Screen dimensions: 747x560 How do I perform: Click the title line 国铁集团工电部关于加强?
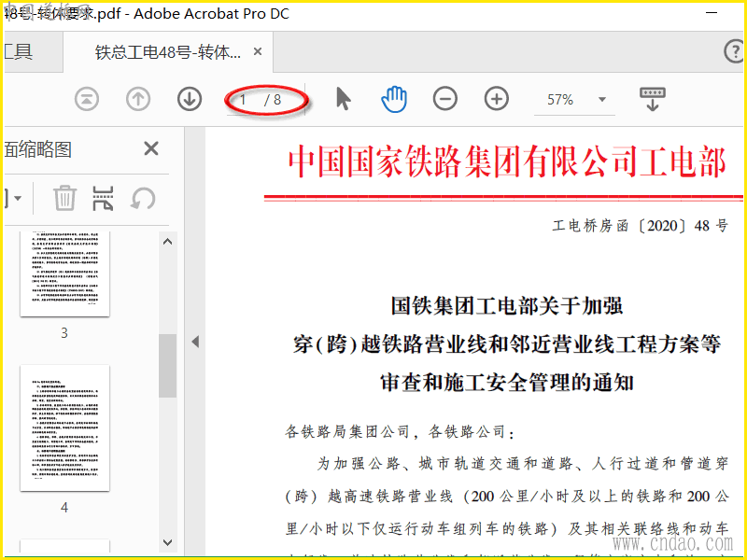pyautogui.click(x=507, y=306)
